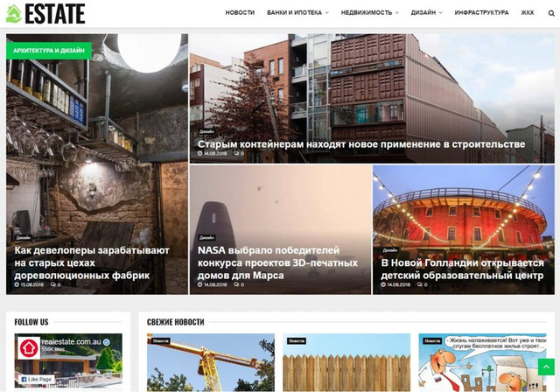The image size is (560, 392).
Task: Open the Инфраструктура menu item
Action: point(481,13)
